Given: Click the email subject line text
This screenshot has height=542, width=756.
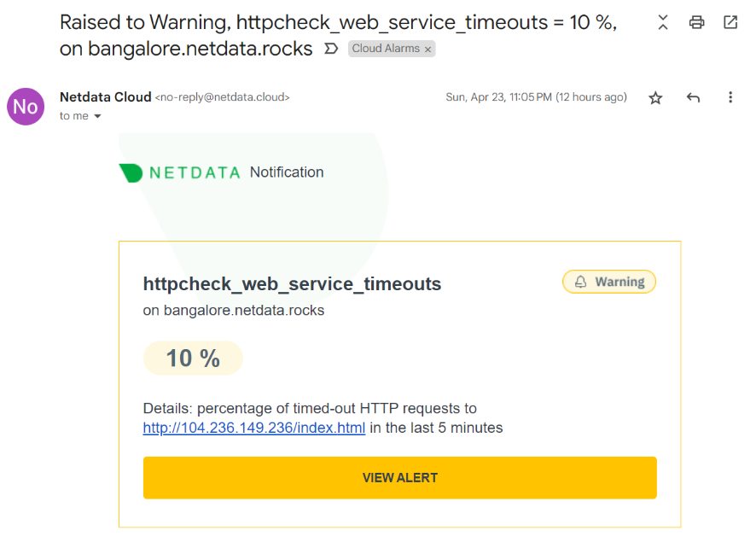Looking at the screenshot, I should click(337, 23).
